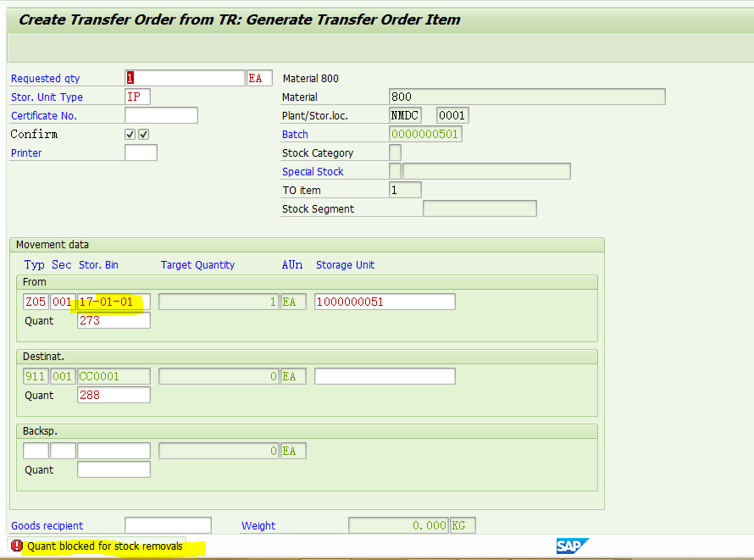Click the From section field 001
Viewport: 754px width, 560px height.
(63, 302)
